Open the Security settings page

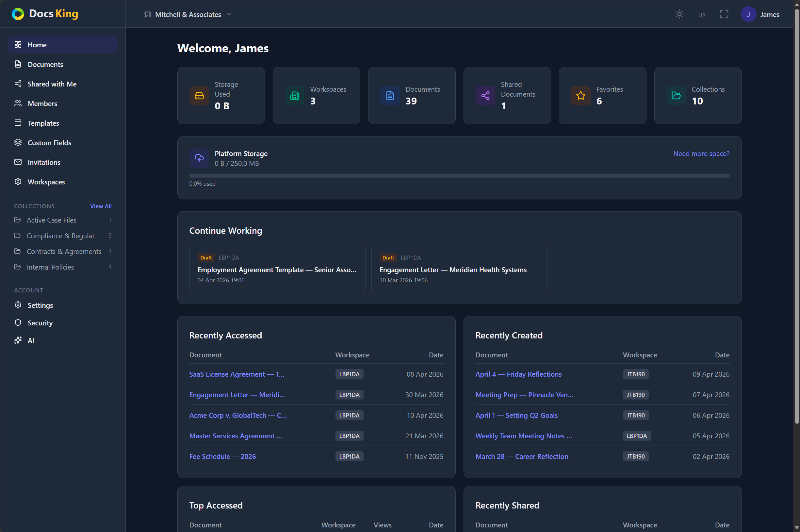point(40,323)
